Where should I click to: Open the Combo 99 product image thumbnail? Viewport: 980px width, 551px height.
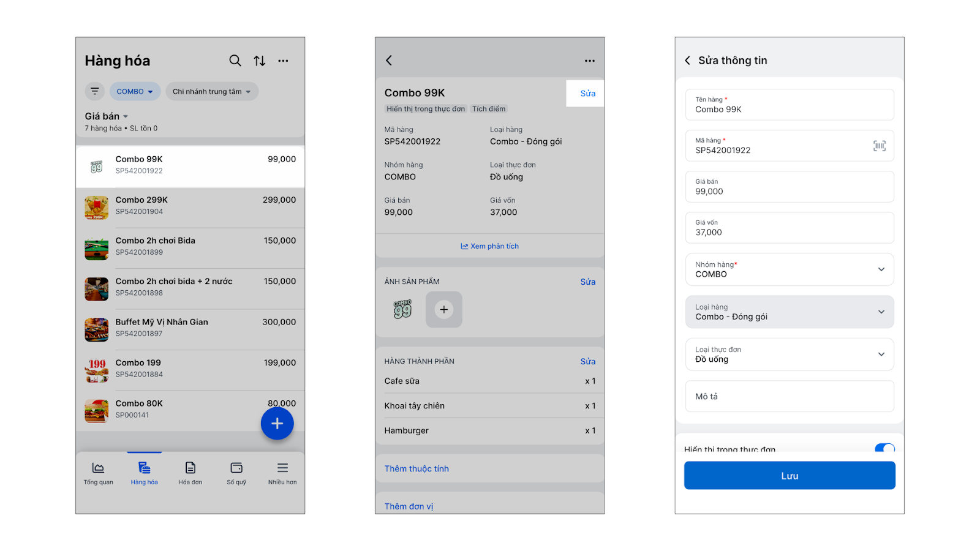tap(403, 309)
